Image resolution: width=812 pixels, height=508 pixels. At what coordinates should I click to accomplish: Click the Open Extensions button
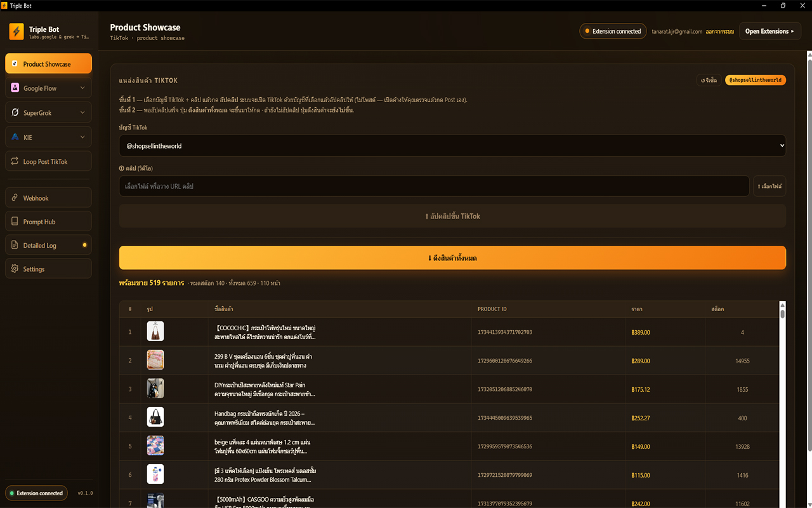(x=770, y=31)
